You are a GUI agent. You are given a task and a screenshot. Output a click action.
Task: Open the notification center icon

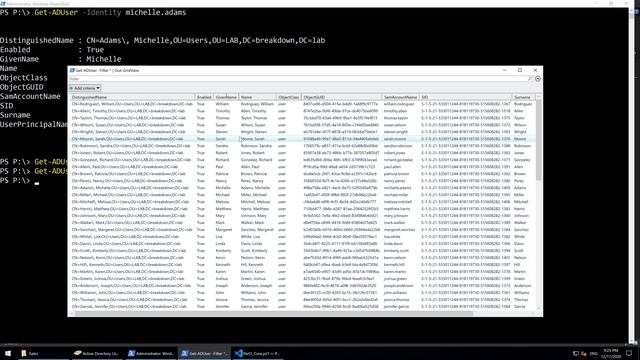pyautogui.click(x=629, y=353)
